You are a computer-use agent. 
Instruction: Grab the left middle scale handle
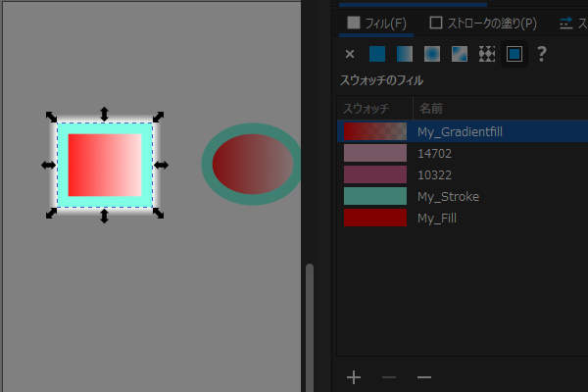pyautogui.click(x=48, y=165)
